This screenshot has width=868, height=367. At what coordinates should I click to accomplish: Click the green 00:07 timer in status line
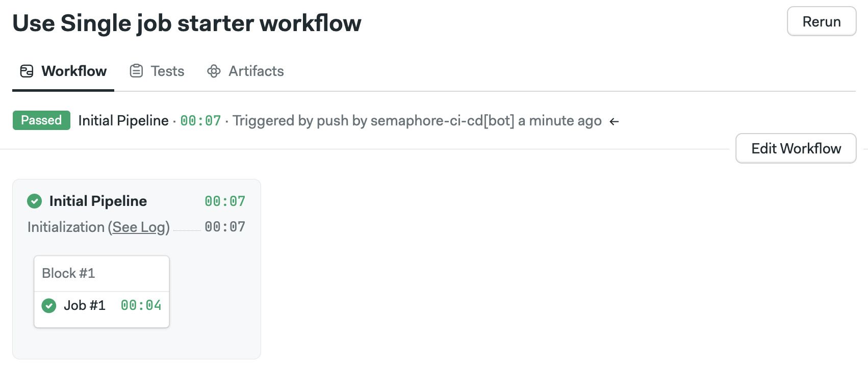201,121
